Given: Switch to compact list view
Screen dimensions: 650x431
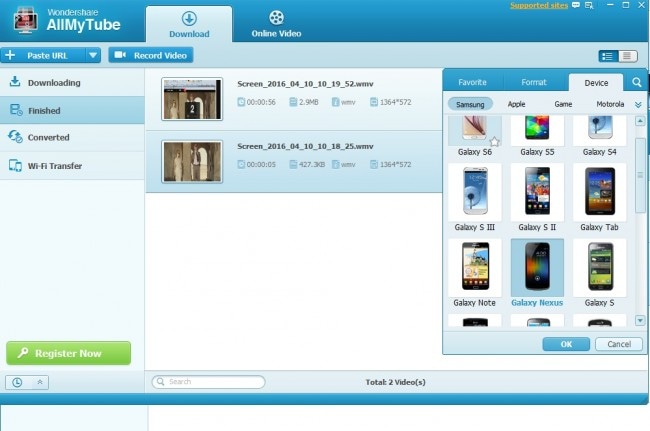Looking at the screenshot, I should 627,56.
